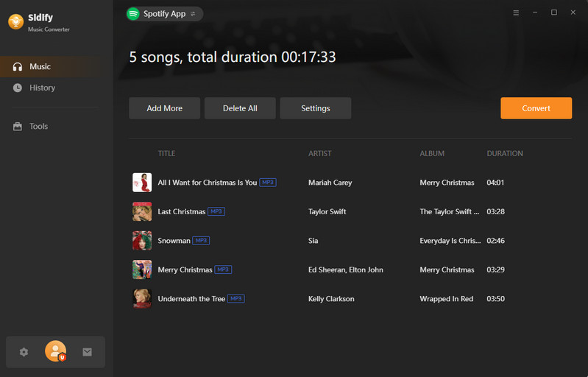The width and height of the screenshot is (588, 377).
Task: Minimize the Sidify window
Action: tap(535, 13)
